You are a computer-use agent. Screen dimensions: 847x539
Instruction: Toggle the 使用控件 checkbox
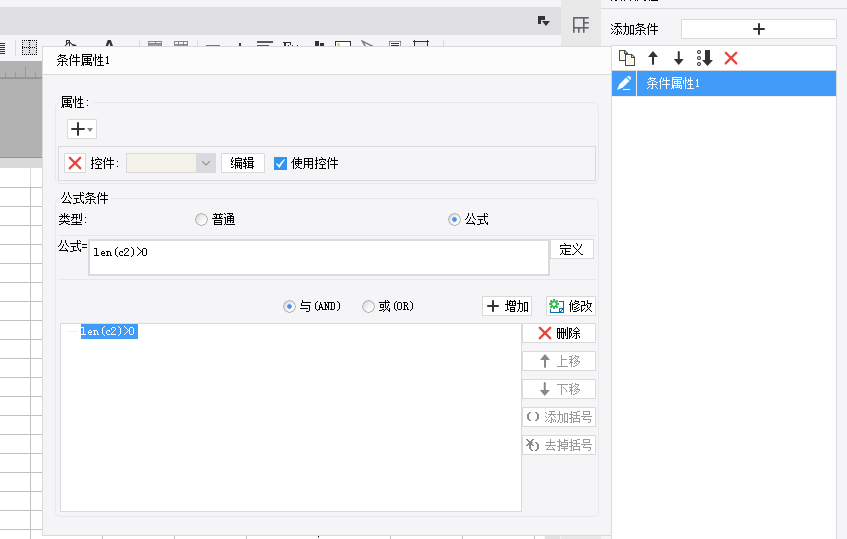click(280, 163)
